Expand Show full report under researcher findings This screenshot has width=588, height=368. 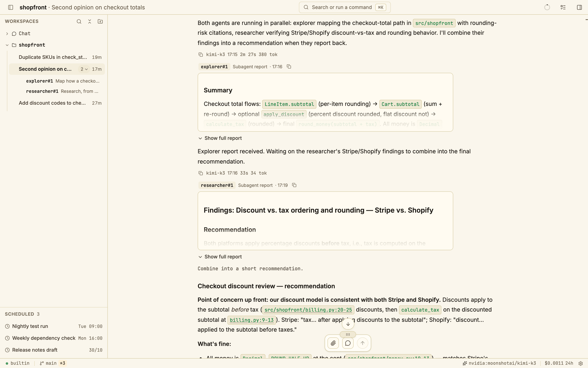coord(220,257)
